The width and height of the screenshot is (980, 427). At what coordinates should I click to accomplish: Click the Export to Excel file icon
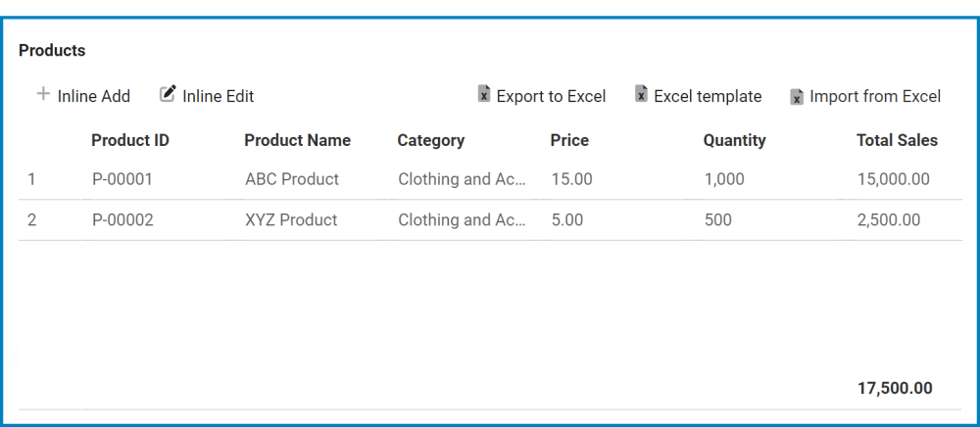(483, 95)
